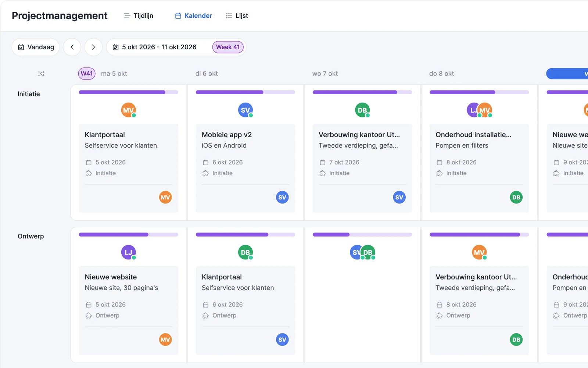
Task: Click the MV avatar above Klantportaal Initiatie card
Action: (129, 110)
